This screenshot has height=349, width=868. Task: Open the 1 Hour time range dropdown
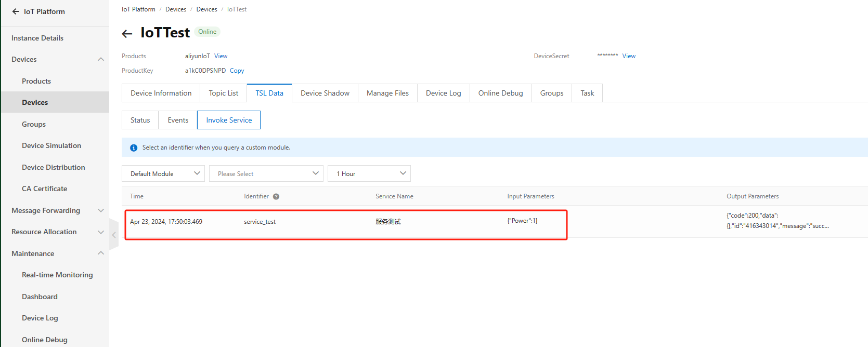click(x=369, y=173)
